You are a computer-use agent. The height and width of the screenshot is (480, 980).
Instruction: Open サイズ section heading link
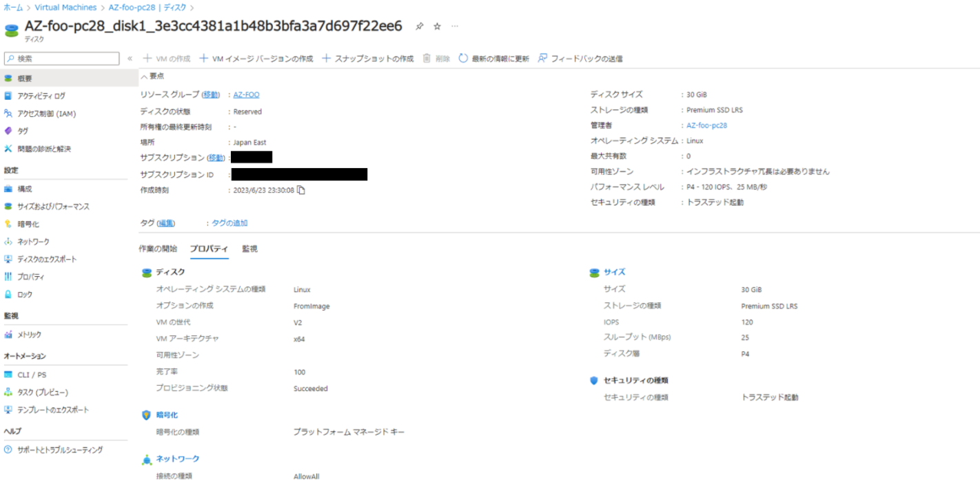point(614,272)
